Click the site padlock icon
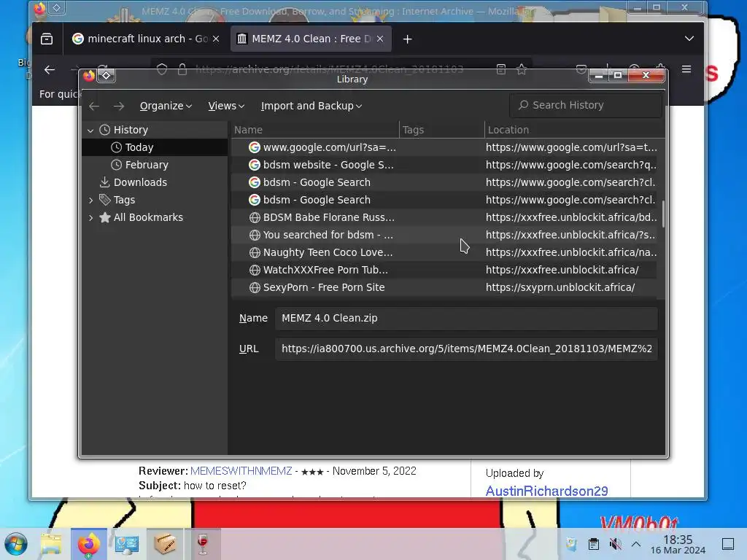The image size is (747, 560). 182,69
